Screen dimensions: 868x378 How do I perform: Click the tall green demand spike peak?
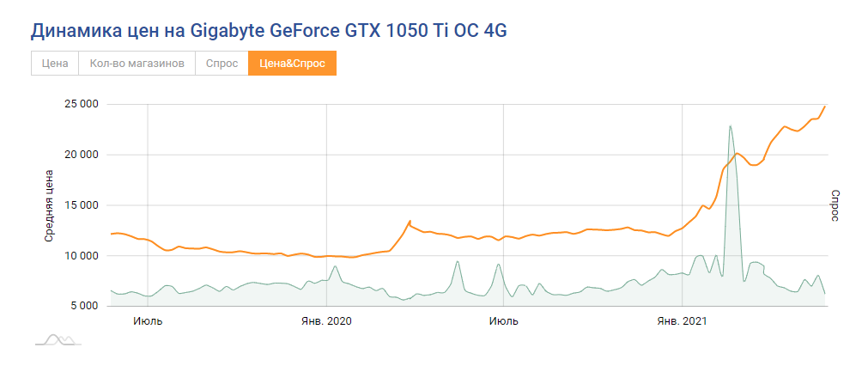click(730, 126)
